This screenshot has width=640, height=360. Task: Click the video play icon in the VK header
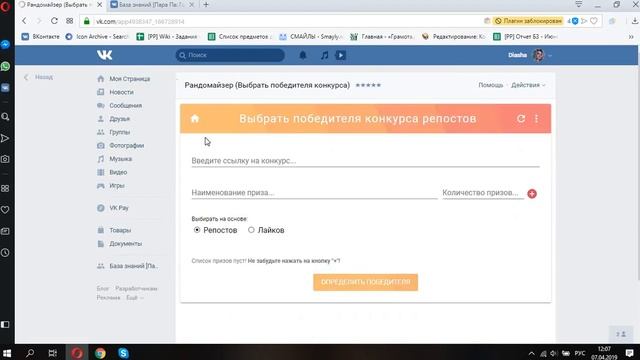[x=340, y=55]
